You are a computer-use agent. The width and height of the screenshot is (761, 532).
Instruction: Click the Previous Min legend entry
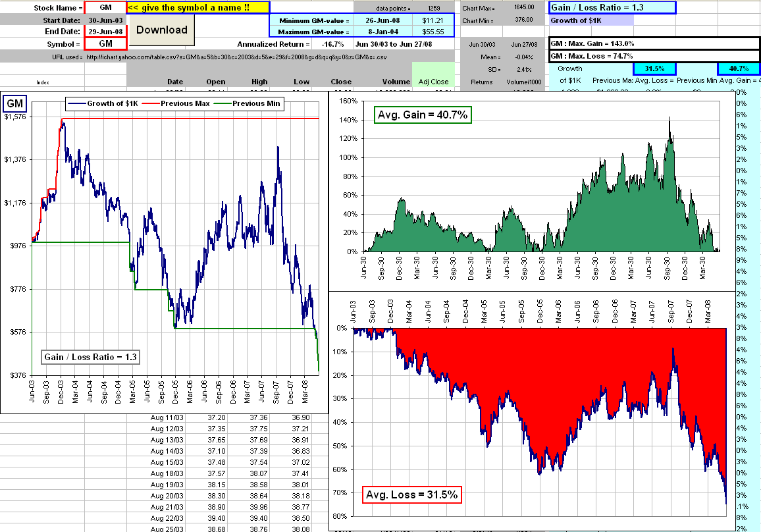pyautogui.click(x=247, y=103)
